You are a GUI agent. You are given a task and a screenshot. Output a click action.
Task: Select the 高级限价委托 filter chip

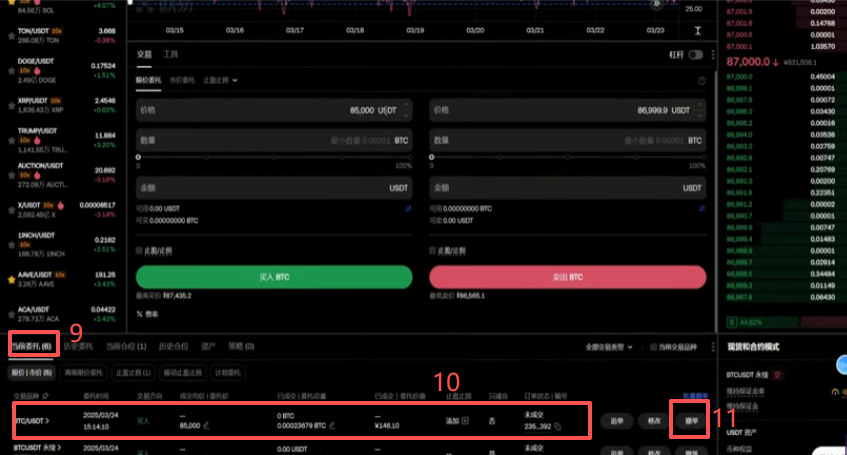[83, 373]
